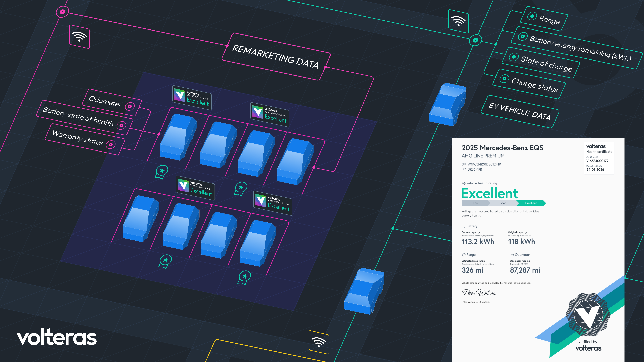Select the pink circular node at the diagram's top-left corner
644x362 pixels.
pyautogui.click(x=62, y=12)
